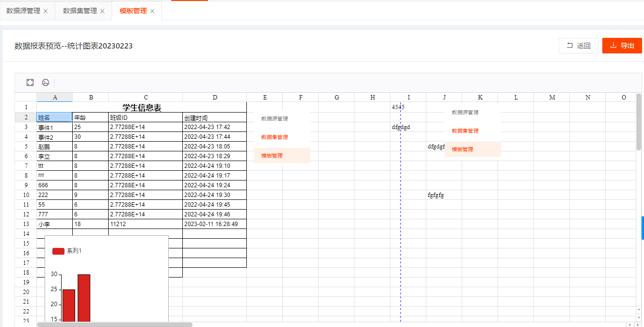The image size is (644, 327).
Task: Click the cell containing 4545
Action: click(408, 107)
